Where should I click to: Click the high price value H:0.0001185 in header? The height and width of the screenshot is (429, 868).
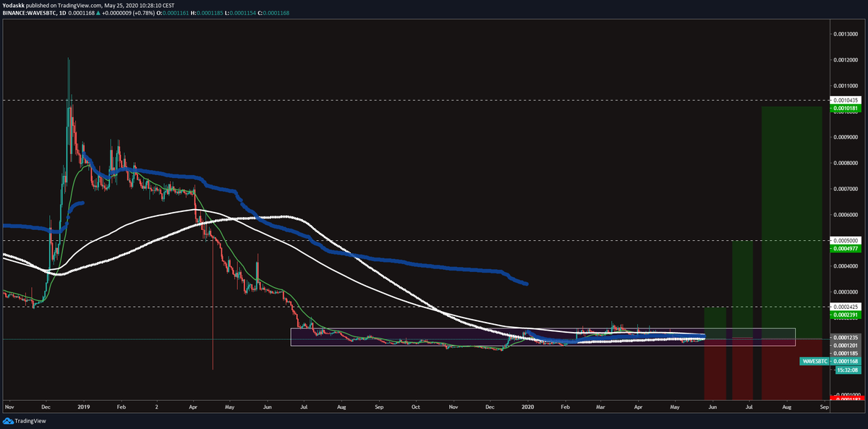205,12
